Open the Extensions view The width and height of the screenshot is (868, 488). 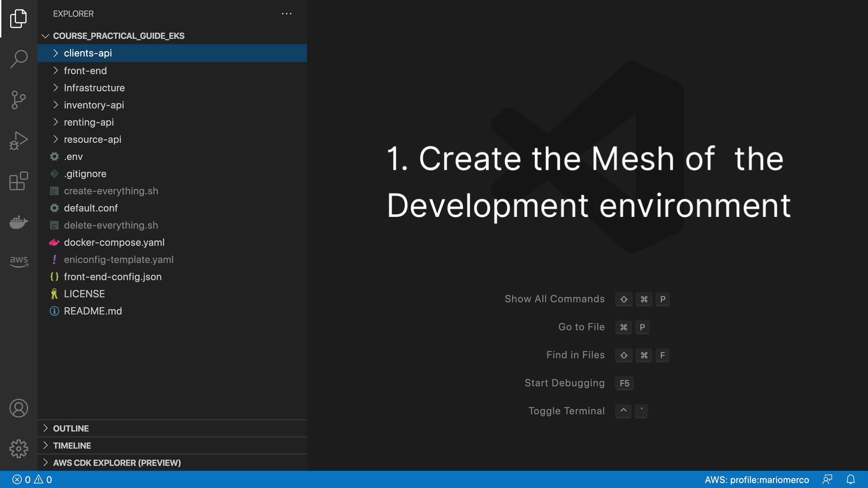pyautogui.click(x=19, y=181)
